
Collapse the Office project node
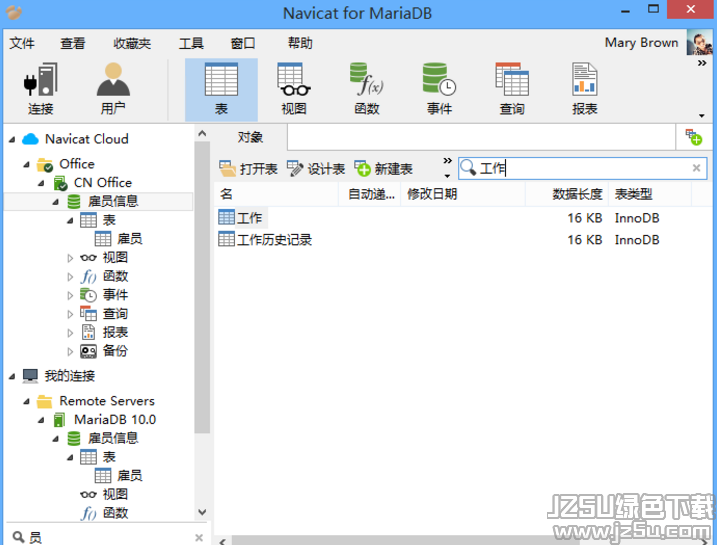(27, 164)
